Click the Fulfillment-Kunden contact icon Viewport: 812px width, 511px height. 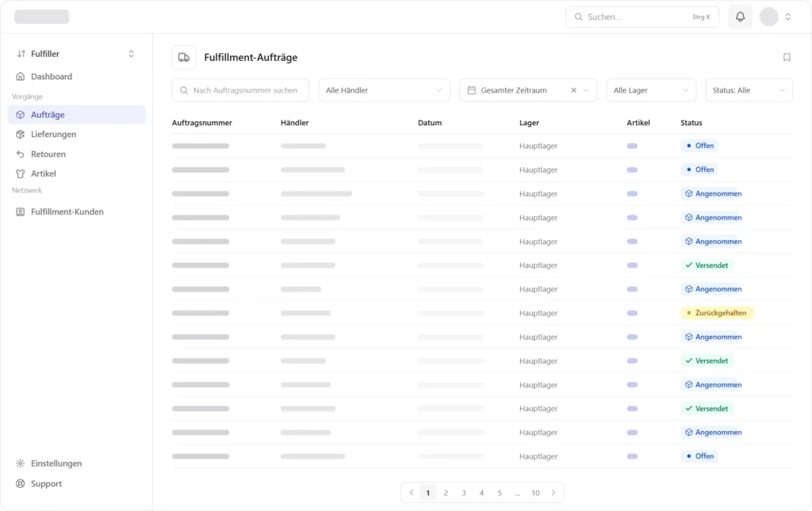[x=20, y=212]
